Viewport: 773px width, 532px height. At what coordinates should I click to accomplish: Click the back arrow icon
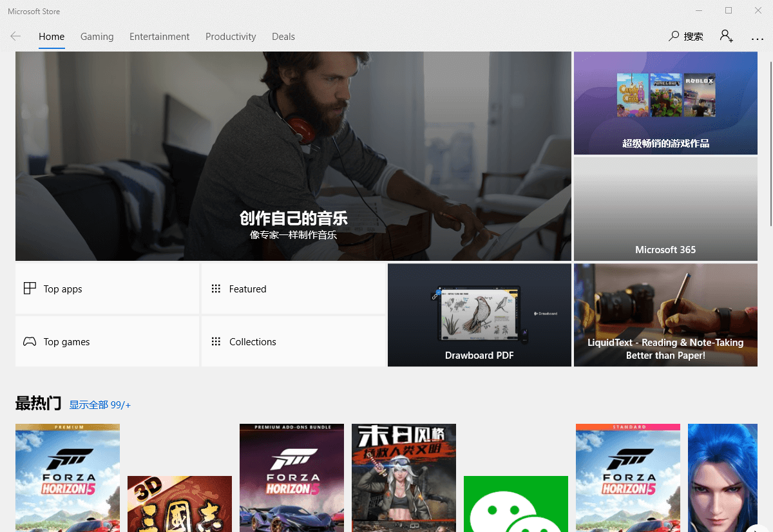(15, 37)
